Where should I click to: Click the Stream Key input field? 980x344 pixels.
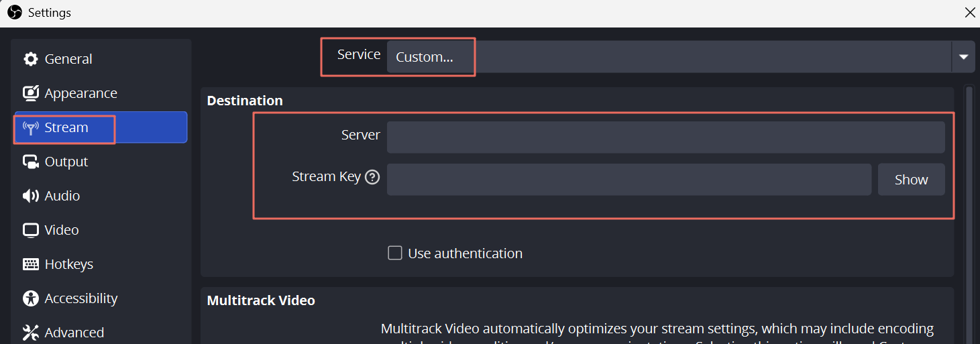click(629, 180)
